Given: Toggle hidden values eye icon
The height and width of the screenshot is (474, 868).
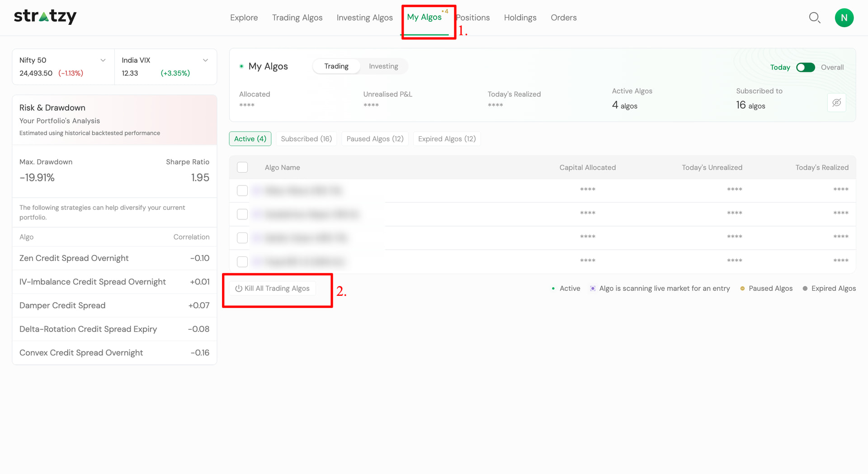Looking at the screenshot, I should tap(836, 103).
